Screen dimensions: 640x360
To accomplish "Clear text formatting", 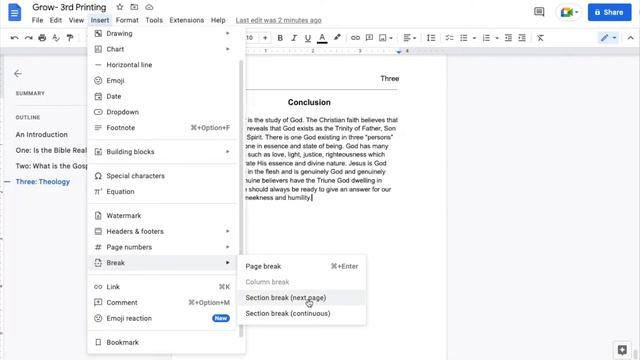I will 540,38.
